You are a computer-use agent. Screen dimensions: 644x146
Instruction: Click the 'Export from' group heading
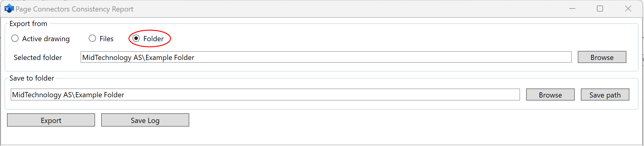coord(28,24)
